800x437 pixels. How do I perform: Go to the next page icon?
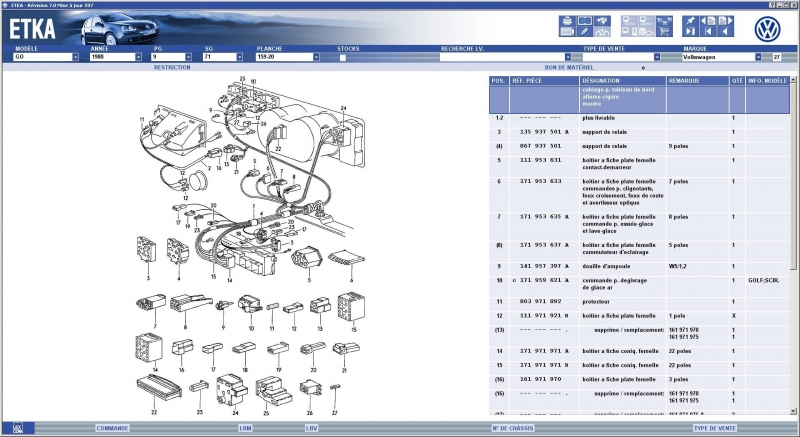coord(727,19)
